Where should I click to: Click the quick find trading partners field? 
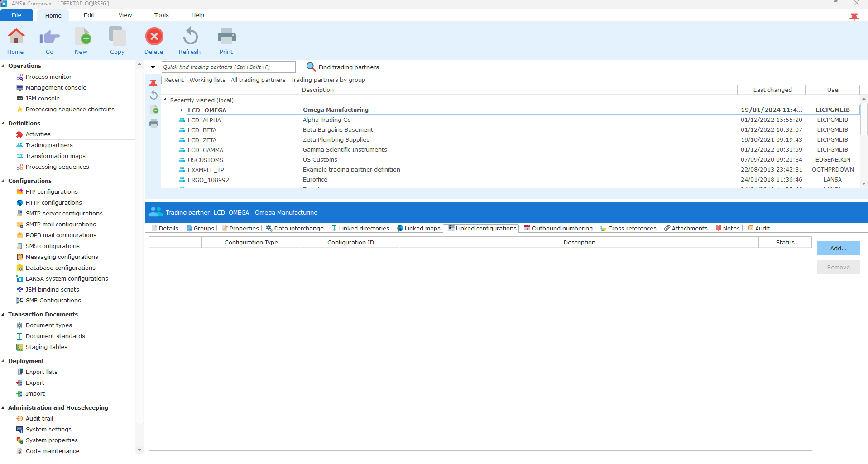coord(229,67)
